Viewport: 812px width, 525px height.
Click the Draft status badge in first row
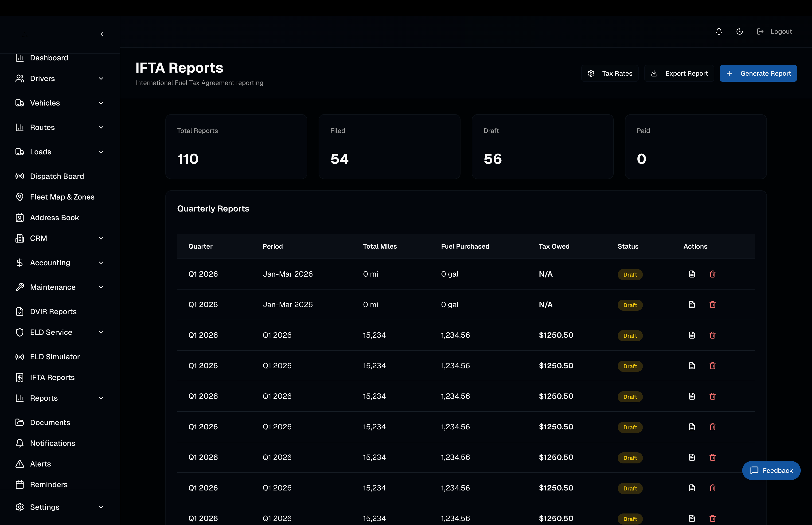(630, 275)
